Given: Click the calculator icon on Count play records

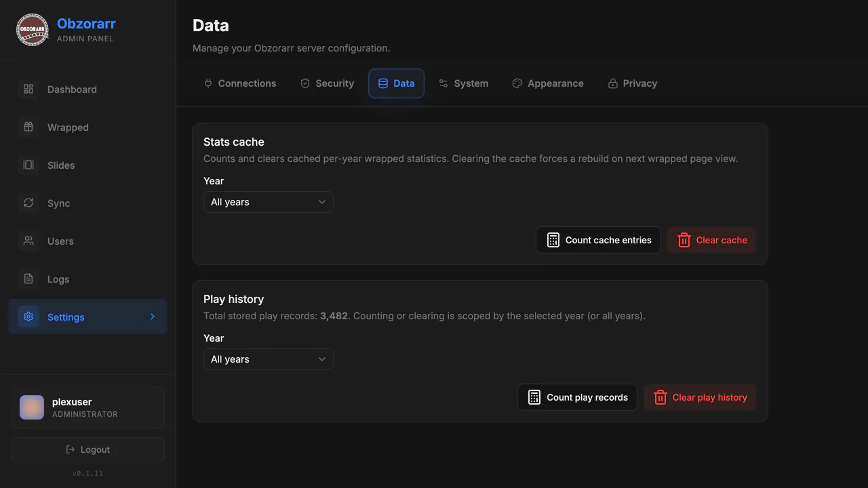Looking at the screenshot, I should [x=534, y=397].
